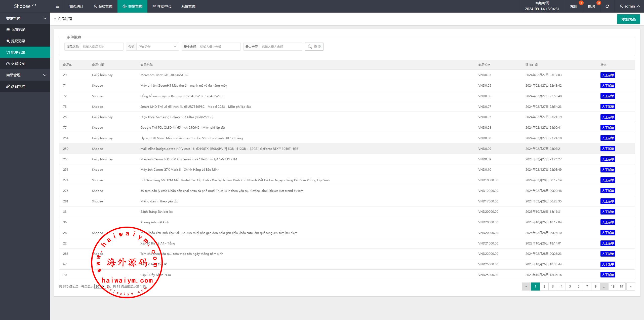This screenshot has width=644, height=320.
Task: Click 人工派单 for Samsung Galaxy S23 Ultra row
Action: pos(608,117)
